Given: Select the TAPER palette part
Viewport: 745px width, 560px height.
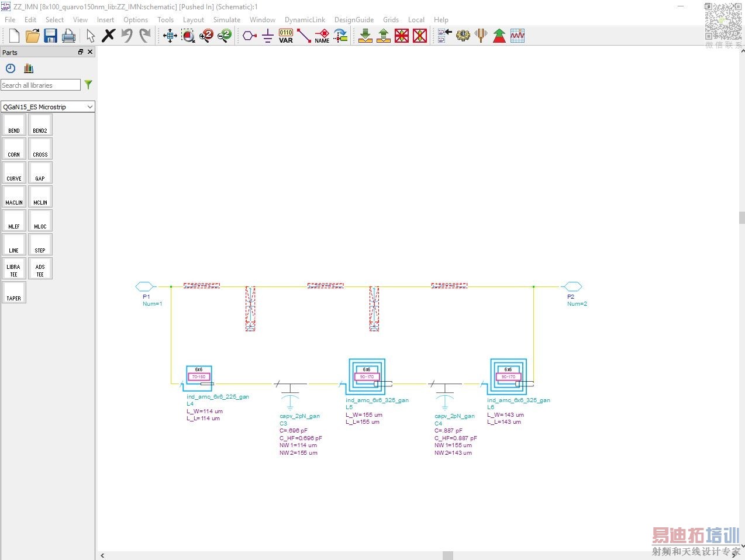Looking at the screenshot, I should 14,292.
